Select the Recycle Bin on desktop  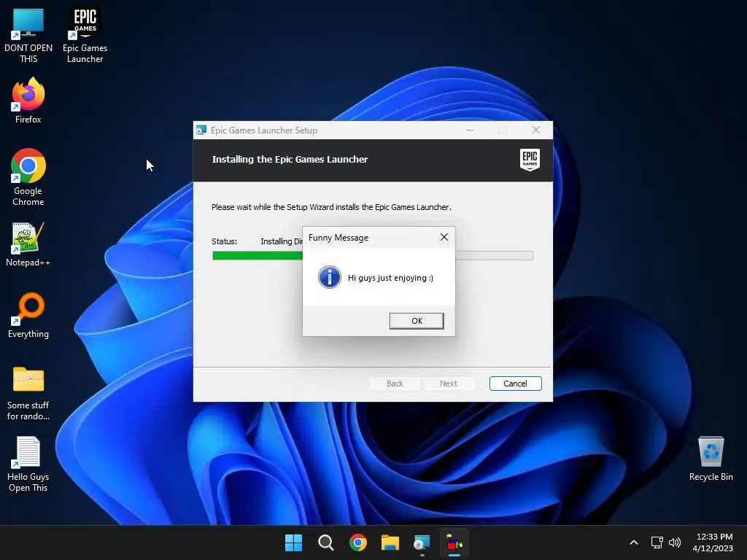(x=711, y=459)
